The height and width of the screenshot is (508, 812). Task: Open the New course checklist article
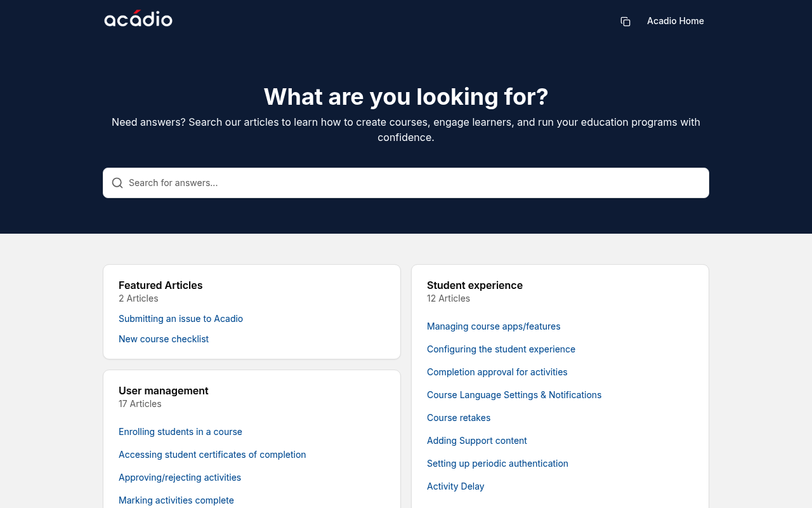point(164,339)
